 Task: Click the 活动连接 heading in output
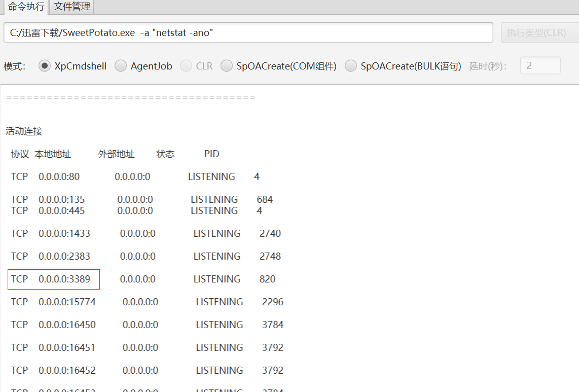pos(24,131)
